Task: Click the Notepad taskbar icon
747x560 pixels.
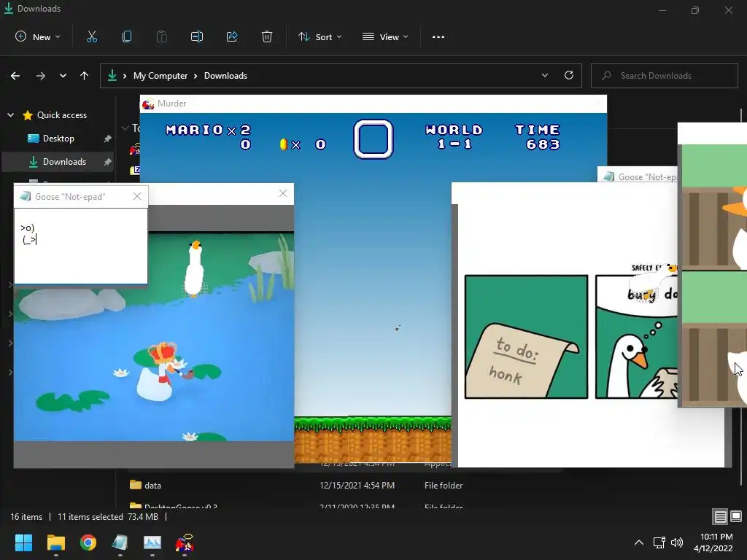Action: tap(120, 542)
